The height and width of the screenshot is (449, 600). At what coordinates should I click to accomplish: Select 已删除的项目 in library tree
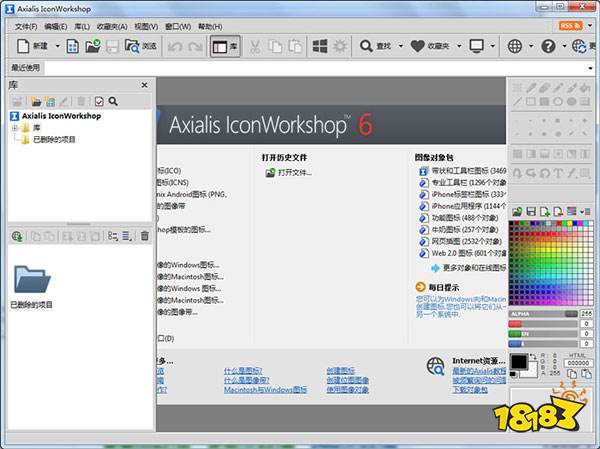click(53, 139)
